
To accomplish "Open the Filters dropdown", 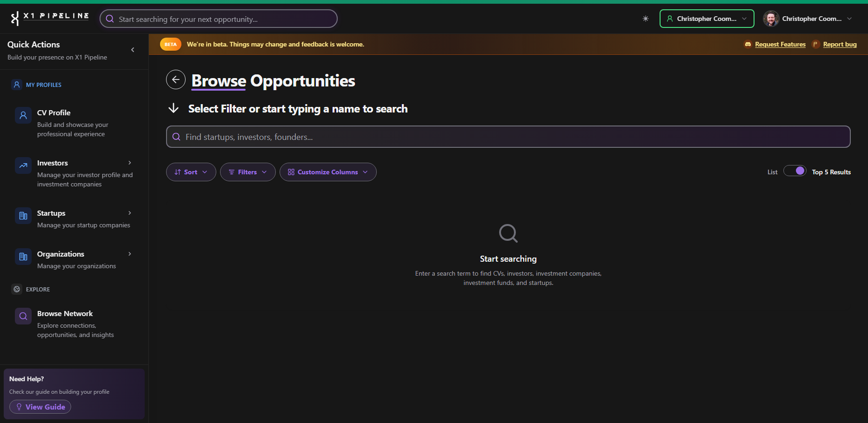I will pyautogui.click(x=248, y=172).
